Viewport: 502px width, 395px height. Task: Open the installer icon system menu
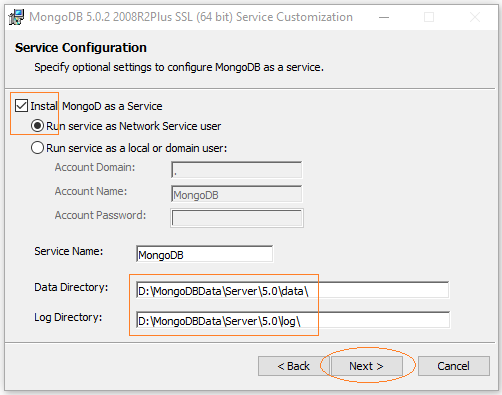(16, 17)
